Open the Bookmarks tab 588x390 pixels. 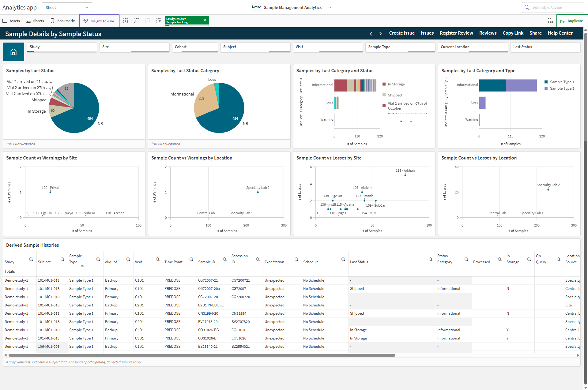(63, 21)
